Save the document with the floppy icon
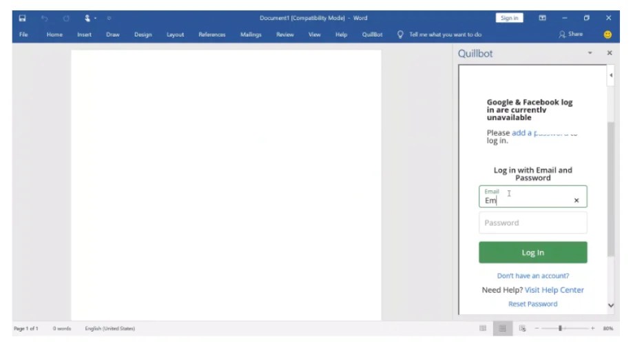Viewport: 644px width, 346px height. tap(22, 18)
